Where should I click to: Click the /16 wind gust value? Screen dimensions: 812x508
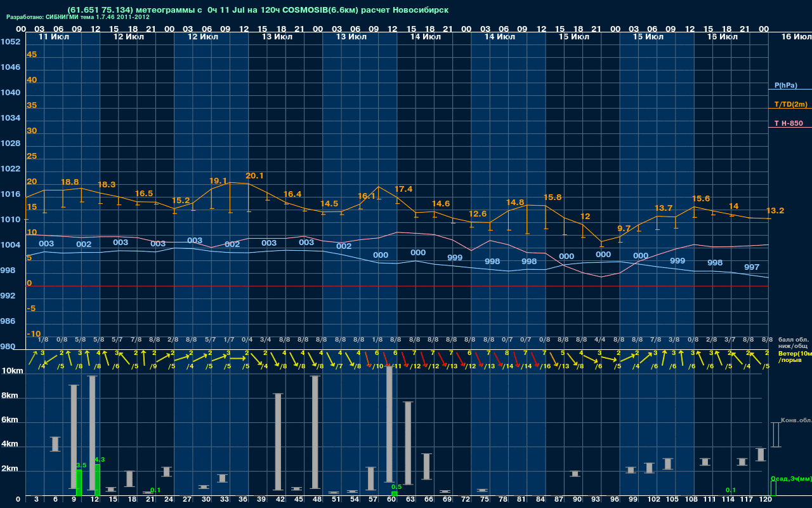point(545,366)
